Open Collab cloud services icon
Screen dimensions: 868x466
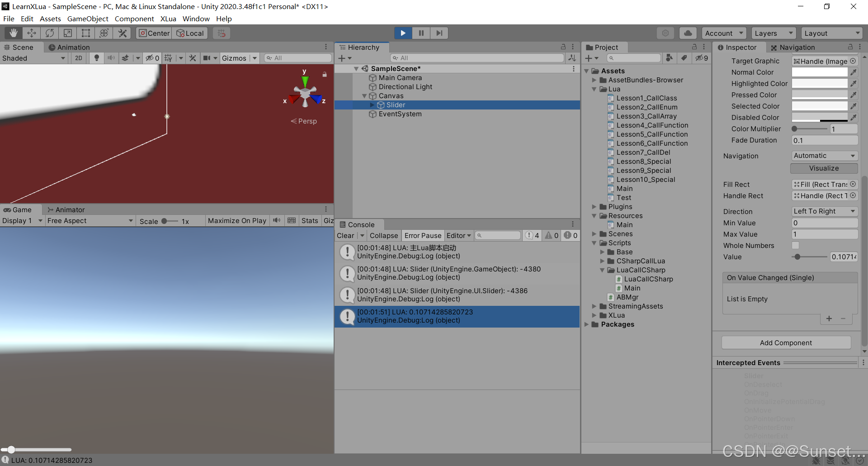[688, 33]
